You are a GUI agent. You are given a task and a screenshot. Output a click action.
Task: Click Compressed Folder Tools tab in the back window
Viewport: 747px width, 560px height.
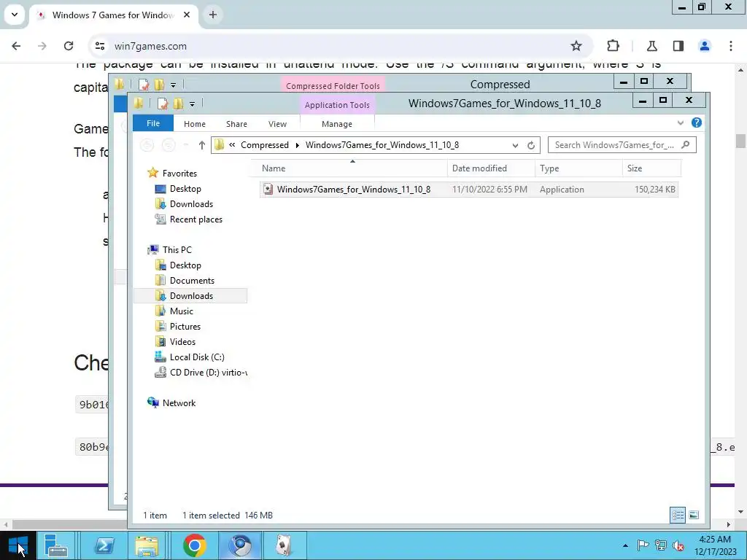pyautogui.click(x=333, y=86)
